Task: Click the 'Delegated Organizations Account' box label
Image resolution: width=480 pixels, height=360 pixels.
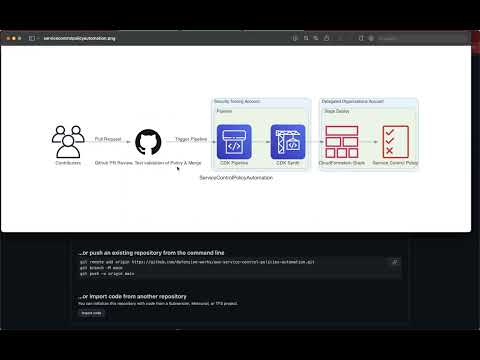Action: pos(353,101)
